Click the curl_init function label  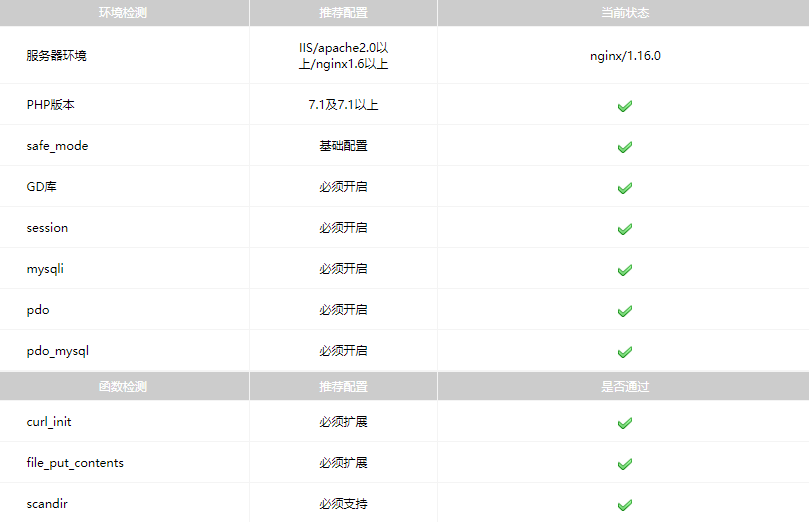49,422
